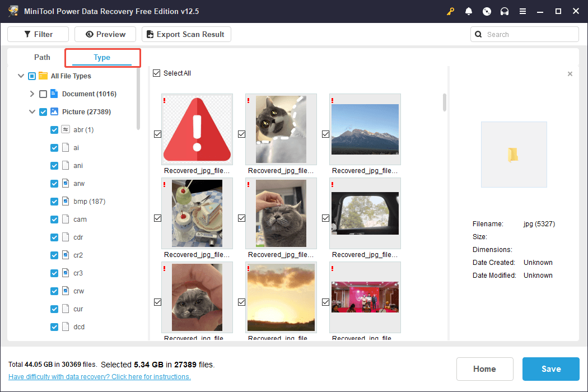588x392 pixels.
Task: Select the Type tab
Action: tap(102, 57)
